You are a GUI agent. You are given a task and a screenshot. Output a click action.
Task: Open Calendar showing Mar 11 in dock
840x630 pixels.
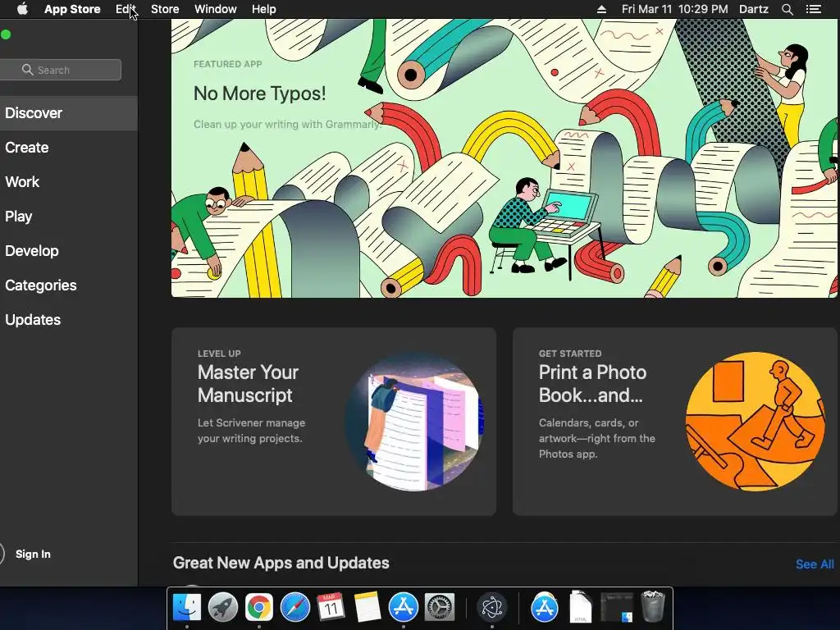coord(331,608)
